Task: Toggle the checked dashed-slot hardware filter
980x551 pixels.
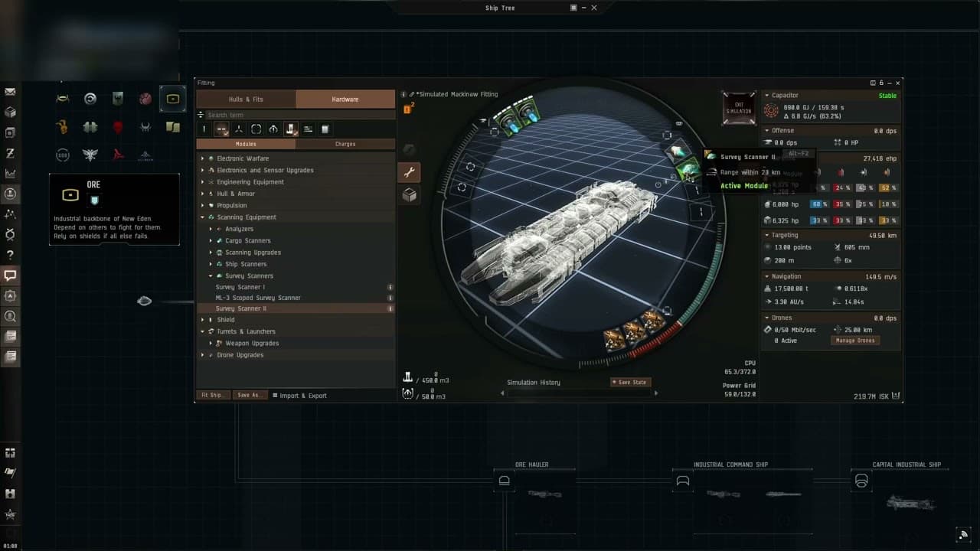Action: (221, 129)
